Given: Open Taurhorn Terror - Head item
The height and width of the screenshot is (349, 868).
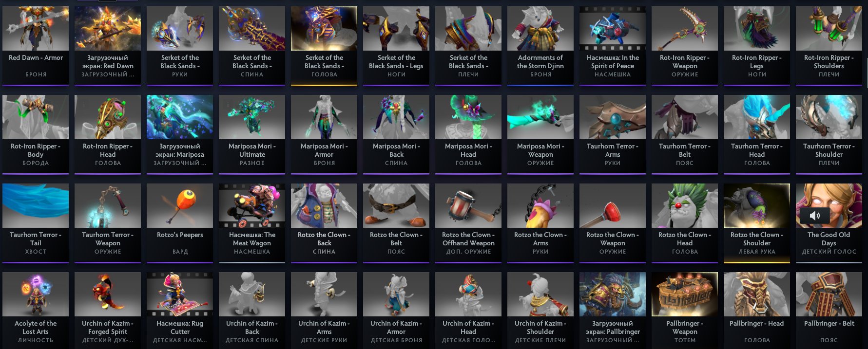Looking at the screenshot, I should pyautogui.click(x=757, y=134).
